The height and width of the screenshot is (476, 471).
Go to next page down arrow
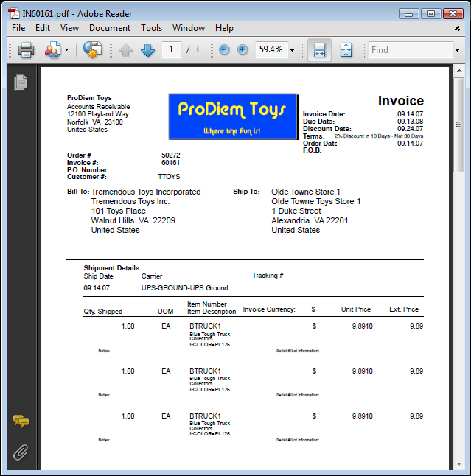(148, 50)
